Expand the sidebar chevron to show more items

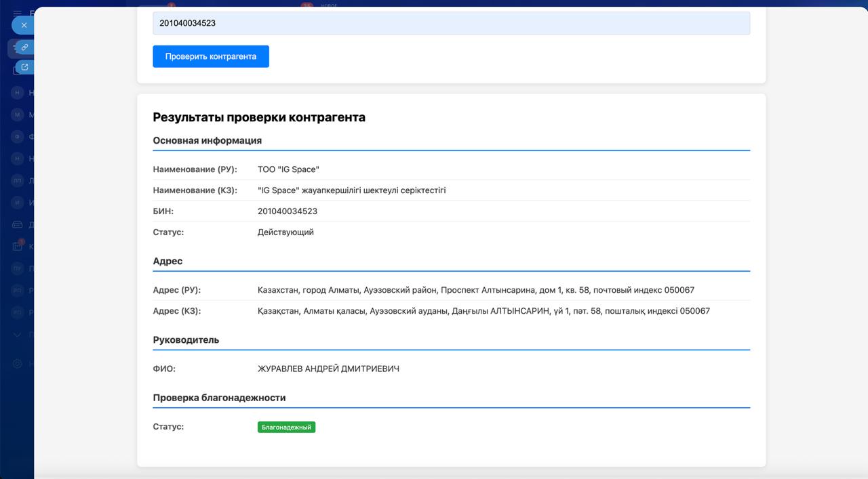(18, 335)
